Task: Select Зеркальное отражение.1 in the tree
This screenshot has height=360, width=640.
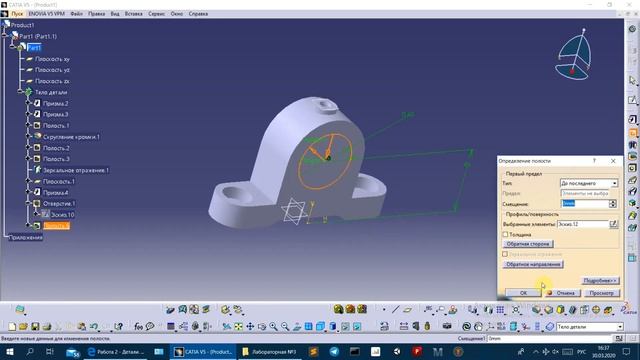Action: [76, 170]
